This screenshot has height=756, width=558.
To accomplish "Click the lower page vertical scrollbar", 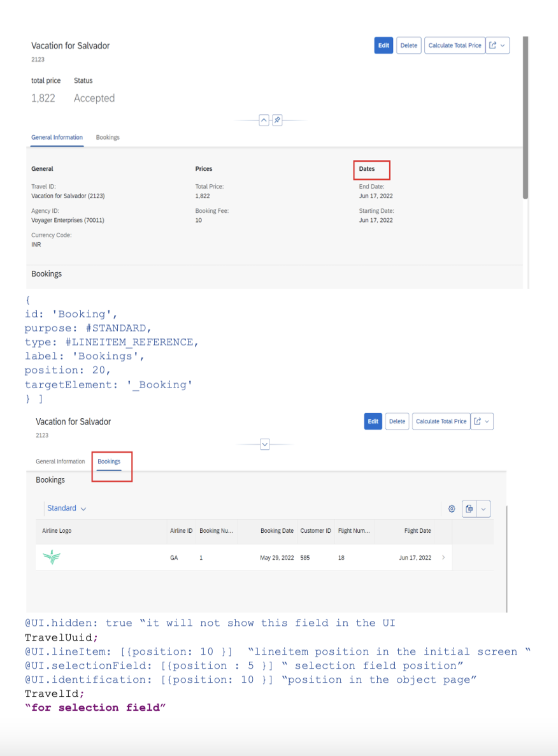I will tap(507, 559).
